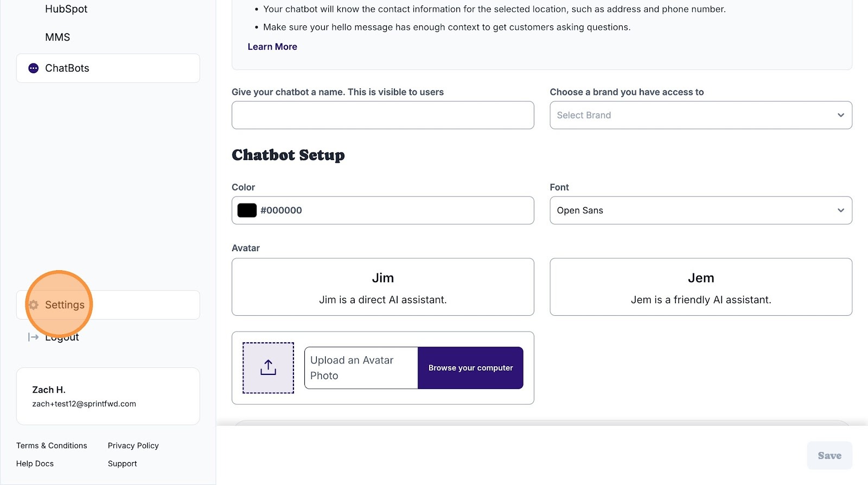868x485 pixels.
Task: Click the Logout arrow icon
Action: 33,337
